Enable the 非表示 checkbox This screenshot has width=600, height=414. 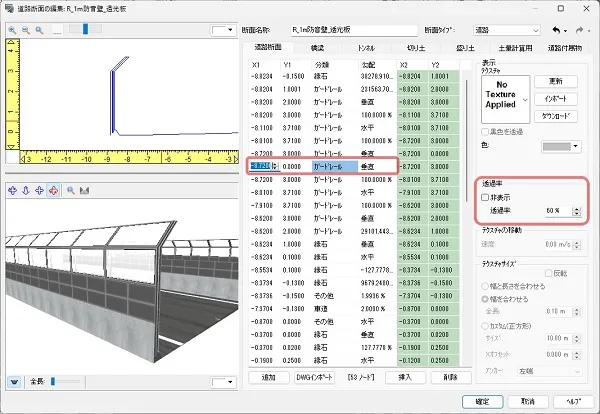click(x=484, y=198)
